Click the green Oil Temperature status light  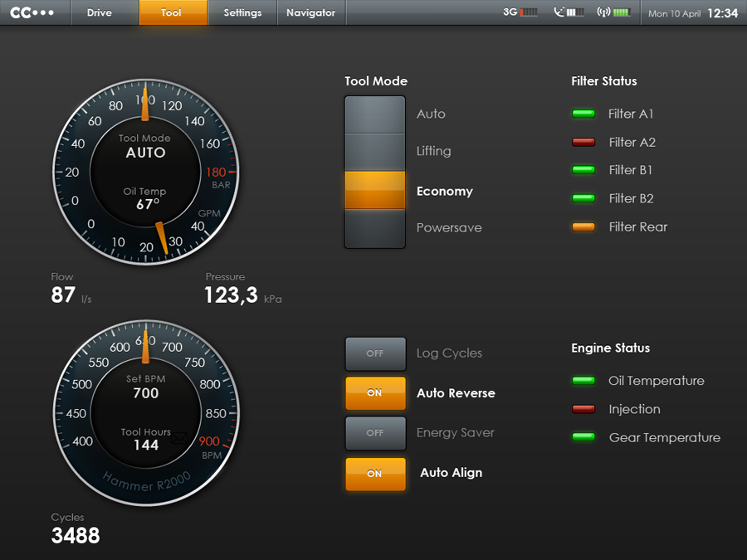(x=582, y=381)
